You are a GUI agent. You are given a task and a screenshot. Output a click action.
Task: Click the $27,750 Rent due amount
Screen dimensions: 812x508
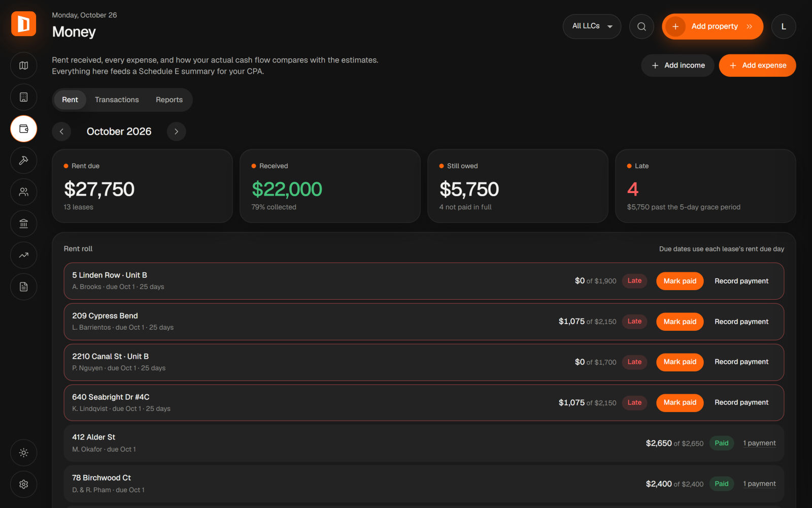click(99, 189)
